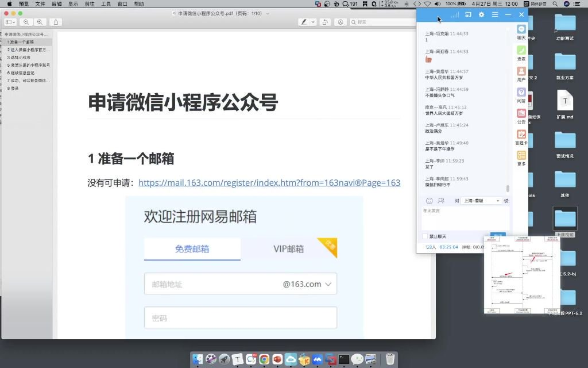Open the 工具 menu in menu bar
This screenshot has width=588, height=368.
click(106, 4)
